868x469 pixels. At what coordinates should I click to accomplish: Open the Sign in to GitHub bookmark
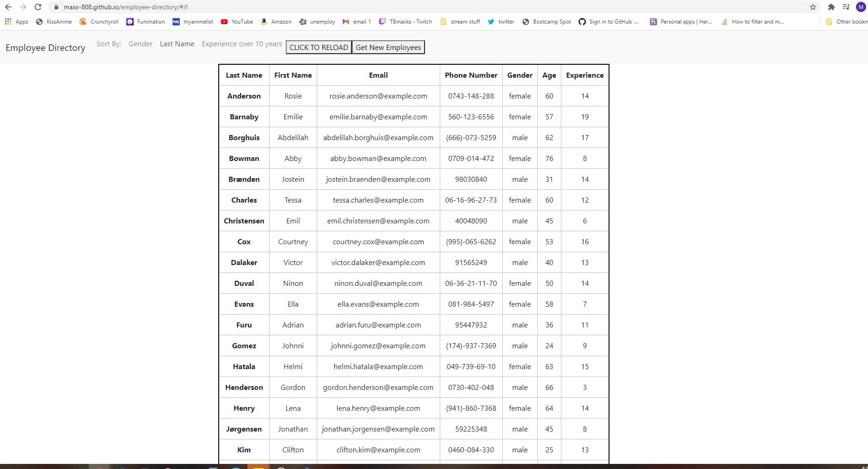pyautogui.click(x=609, y=22)
